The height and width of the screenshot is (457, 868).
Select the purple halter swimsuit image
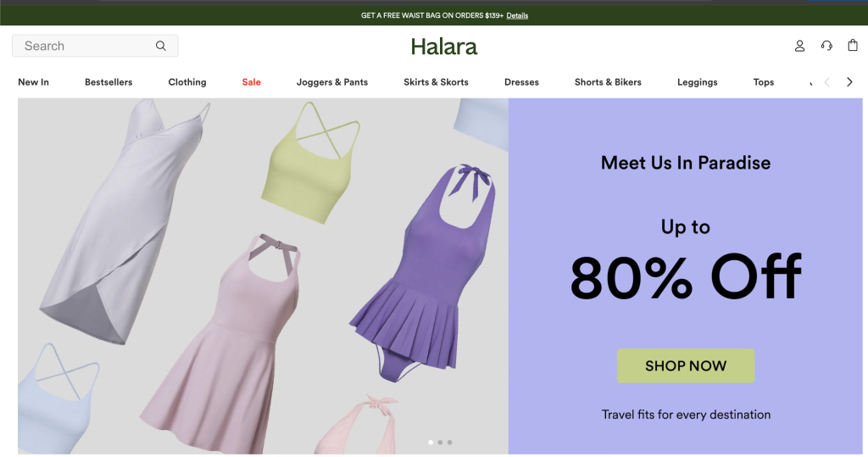coord(422,272)
